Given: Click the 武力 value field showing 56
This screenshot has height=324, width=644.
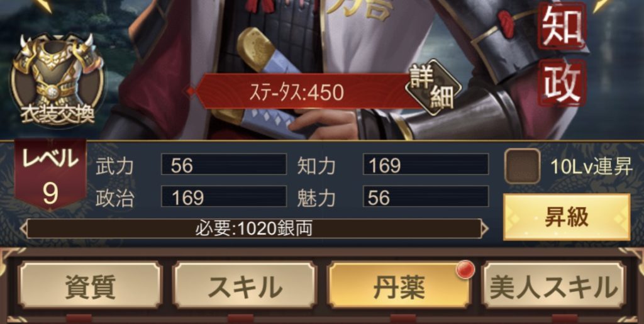Looking at the screenshot, I should pyautogui.click(x=224, y=164).
